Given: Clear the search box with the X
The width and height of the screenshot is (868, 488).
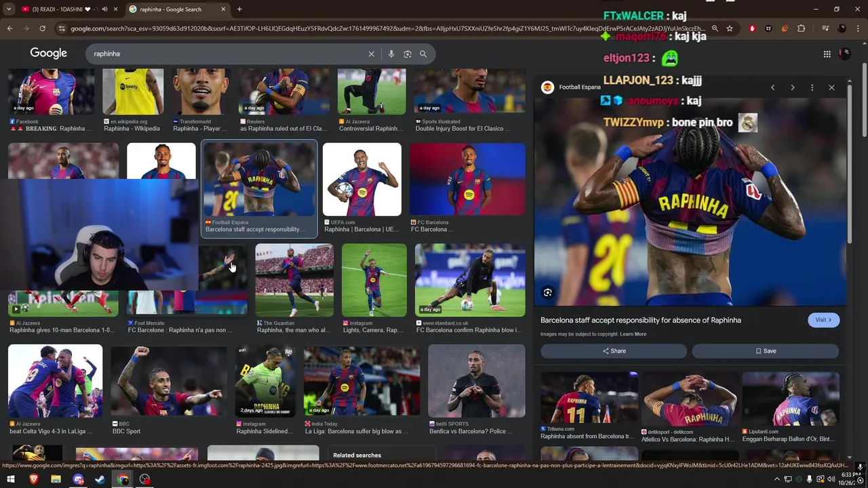Looking at the screenshot, I should coord(371,54).
